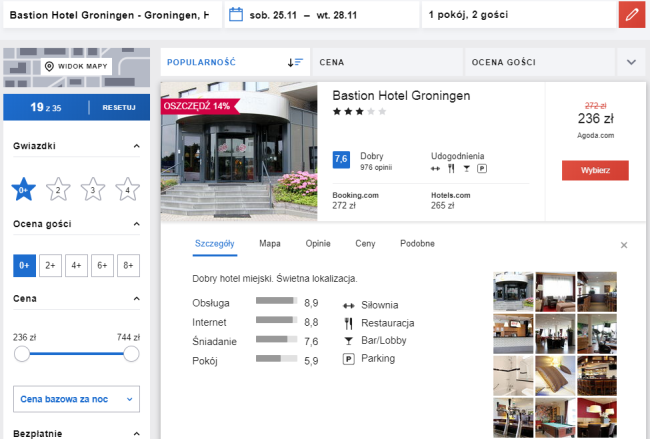Click the bar glass icon under Udogodnienia
The width and height of the screenshot is (650, 439).
tap(467, 168)
